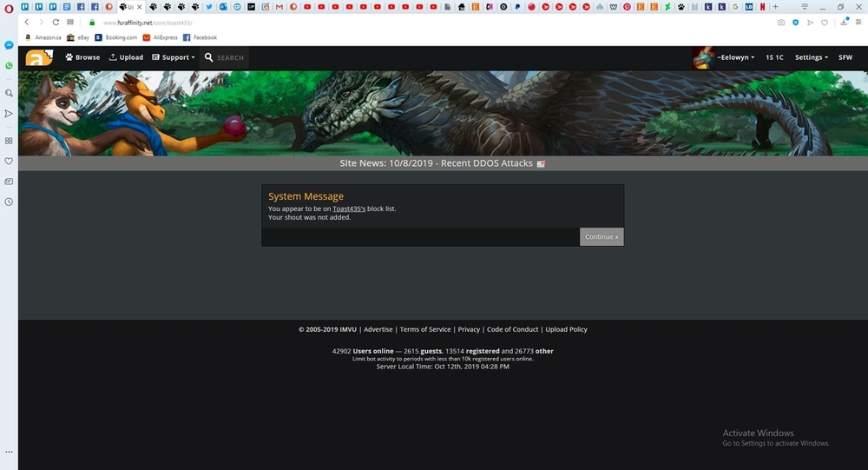Send the page to My Flow from the address bar
The image size is (868, 470).
[810, 23]
